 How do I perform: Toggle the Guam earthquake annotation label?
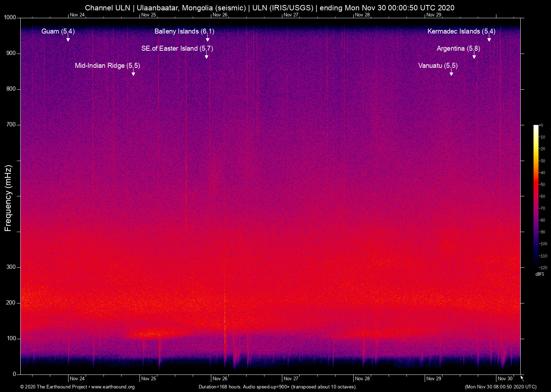58,31
